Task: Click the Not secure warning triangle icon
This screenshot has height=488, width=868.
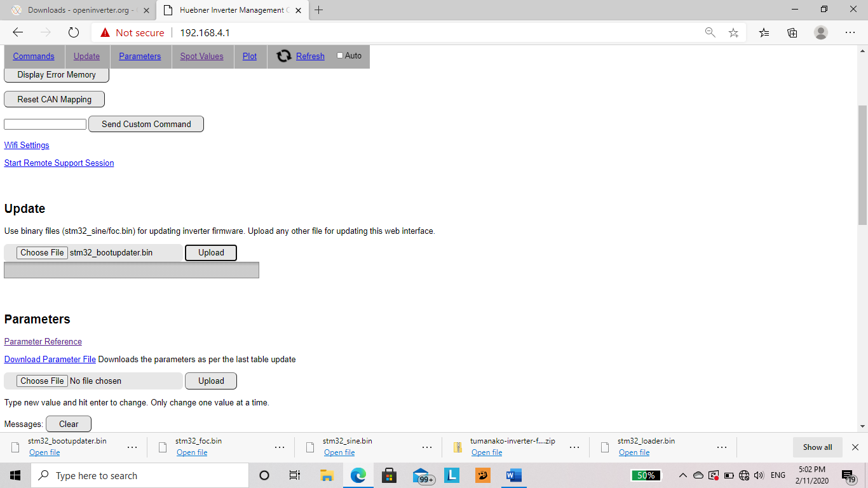Action: click(105, 32)
